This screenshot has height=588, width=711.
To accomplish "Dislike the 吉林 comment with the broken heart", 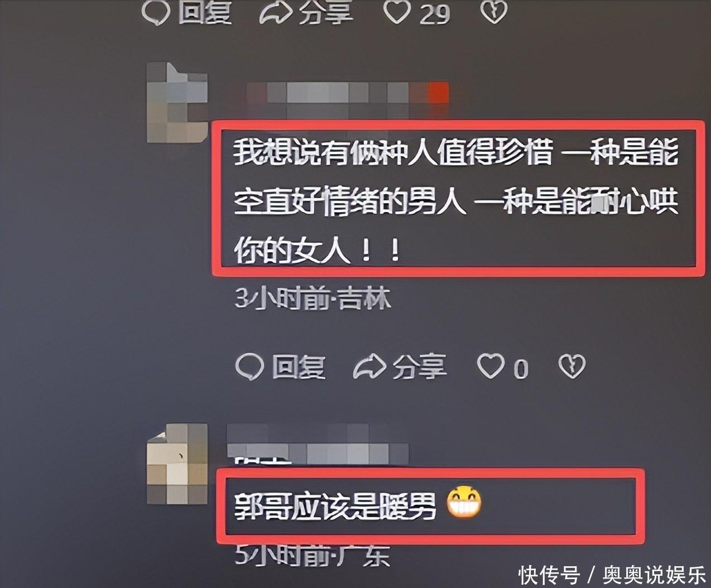I will point(572,367).
